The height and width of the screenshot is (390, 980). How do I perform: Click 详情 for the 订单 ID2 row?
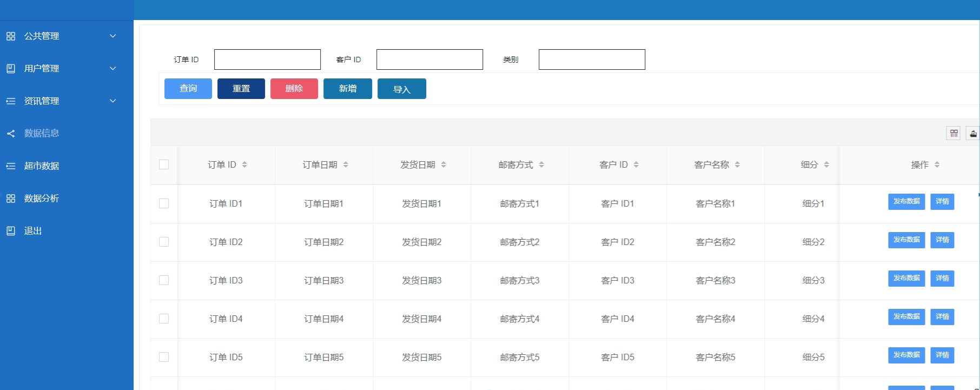[x=942, y=240]
